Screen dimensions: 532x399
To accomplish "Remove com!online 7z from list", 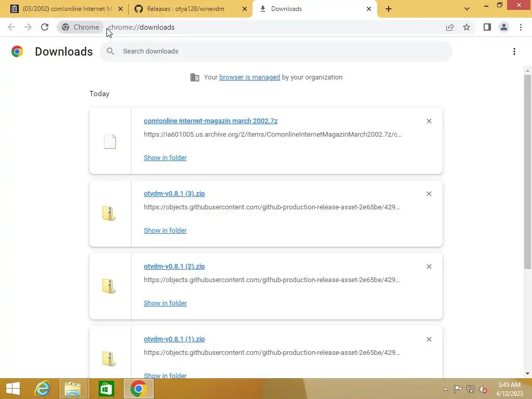I will point(429,121).
